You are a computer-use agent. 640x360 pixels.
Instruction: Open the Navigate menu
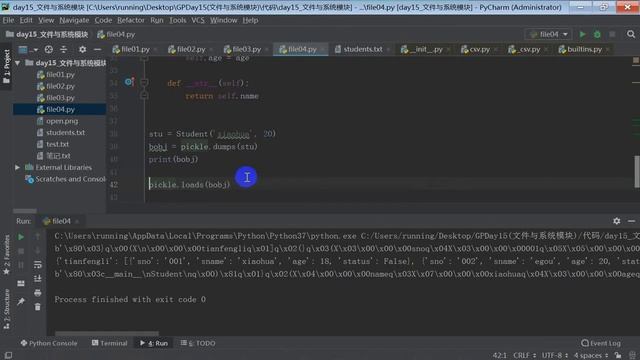74,20
